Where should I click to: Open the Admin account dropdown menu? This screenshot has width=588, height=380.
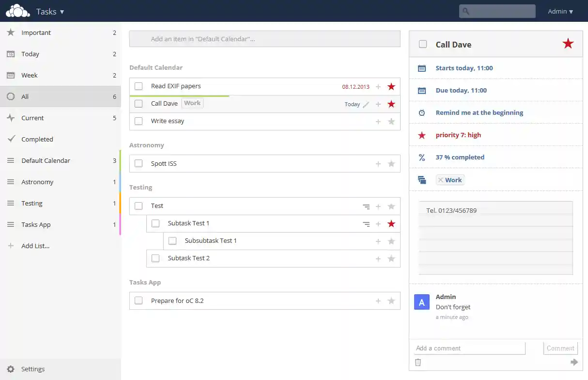pos(560,11)
